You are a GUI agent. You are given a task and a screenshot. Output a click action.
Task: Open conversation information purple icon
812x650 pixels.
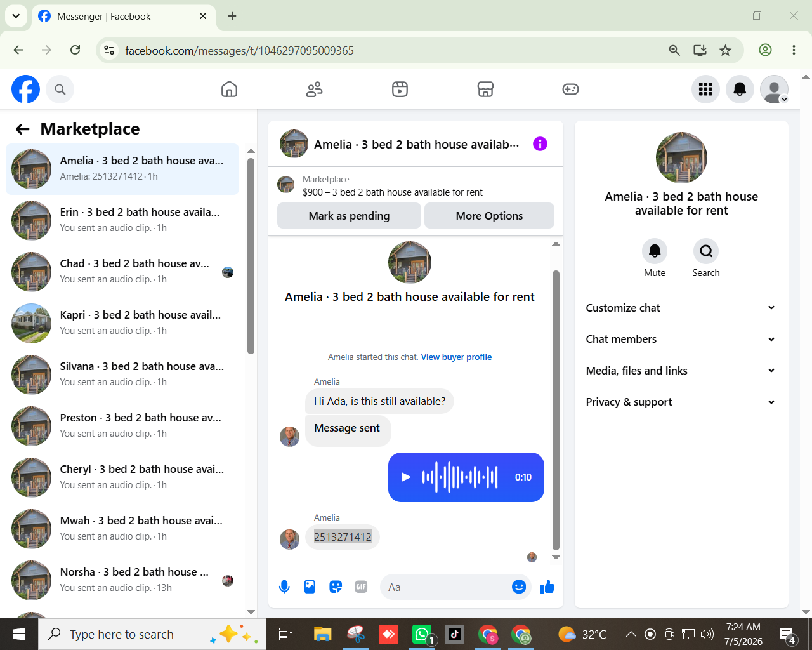point(540,144)
